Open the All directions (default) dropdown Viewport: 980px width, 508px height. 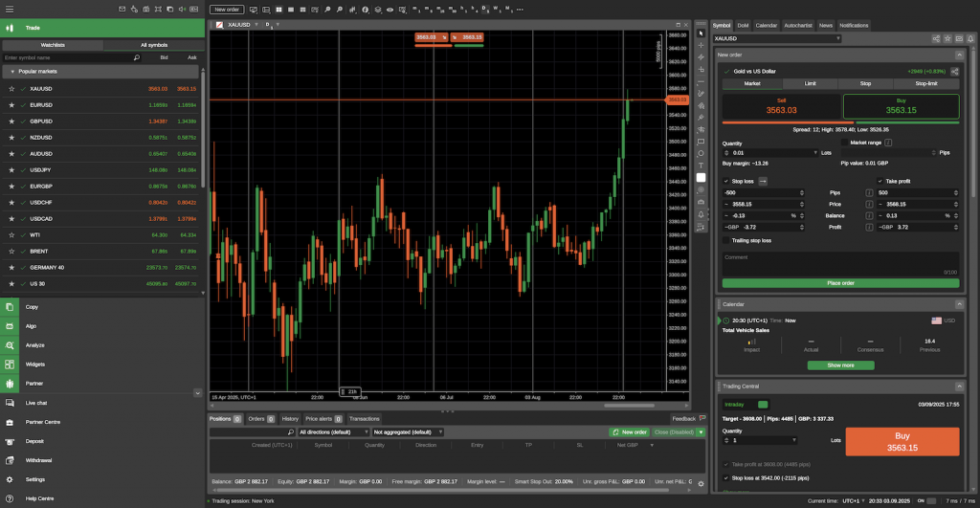tap(334, 431)
